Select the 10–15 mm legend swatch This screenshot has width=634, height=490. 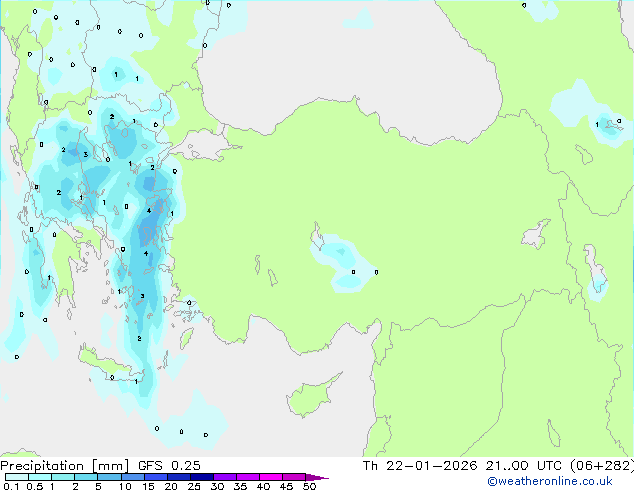pyautogui.click(x=132, y=477)
